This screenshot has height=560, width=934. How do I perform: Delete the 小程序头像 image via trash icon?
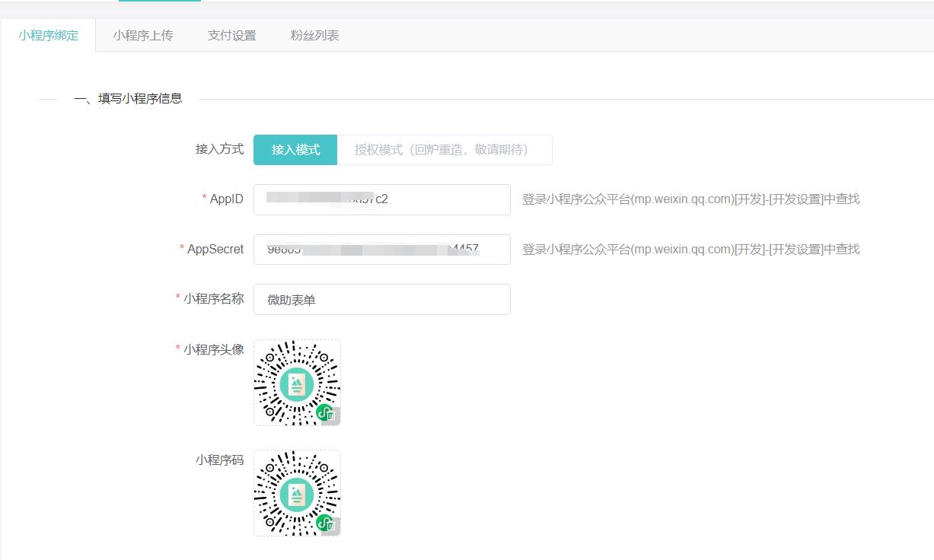tap(331, 416)
